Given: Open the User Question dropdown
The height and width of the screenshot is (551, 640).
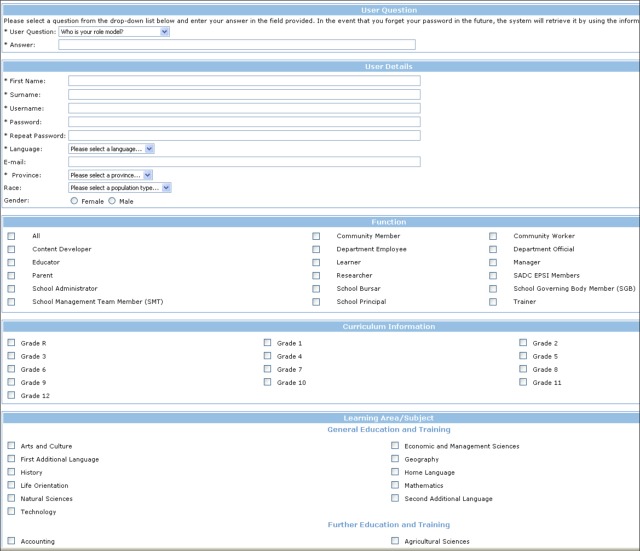Looking at the screenshot, I should tap(114, 32).
